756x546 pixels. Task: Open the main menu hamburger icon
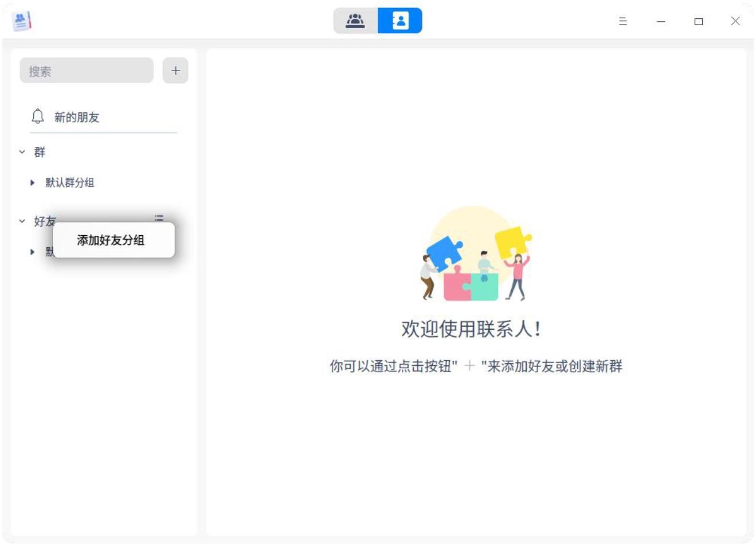tap(623, 21)
